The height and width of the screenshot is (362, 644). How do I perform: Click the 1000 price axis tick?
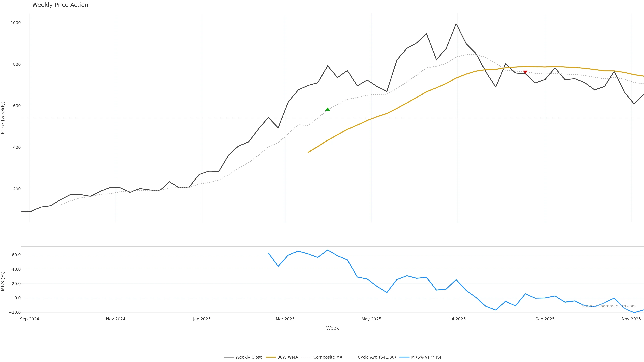15,23
